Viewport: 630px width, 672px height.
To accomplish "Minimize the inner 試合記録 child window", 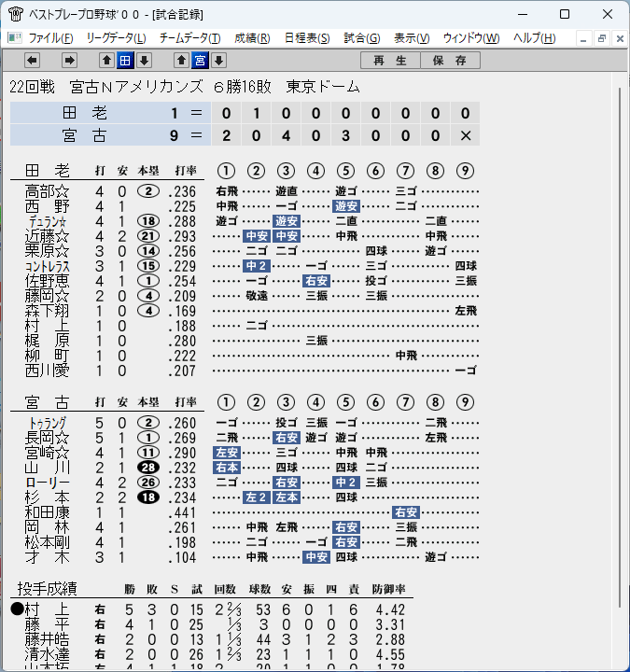I will point(582,39).
